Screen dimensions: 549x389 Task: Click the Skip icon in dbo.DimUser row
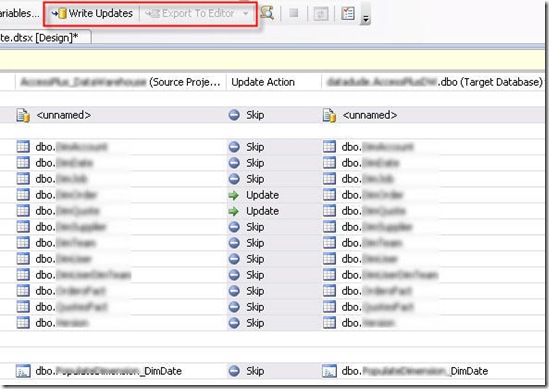coord(234,259)
